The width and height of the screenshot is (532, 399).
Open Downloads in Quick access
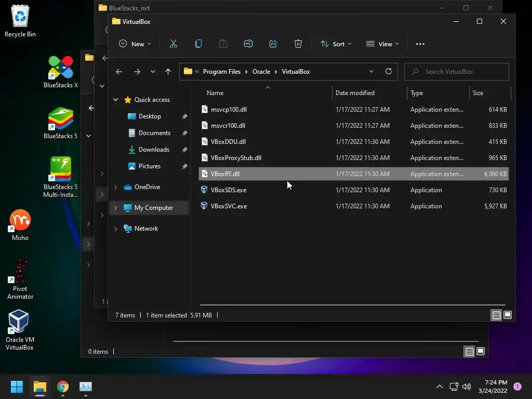click(x=154, y=150)
